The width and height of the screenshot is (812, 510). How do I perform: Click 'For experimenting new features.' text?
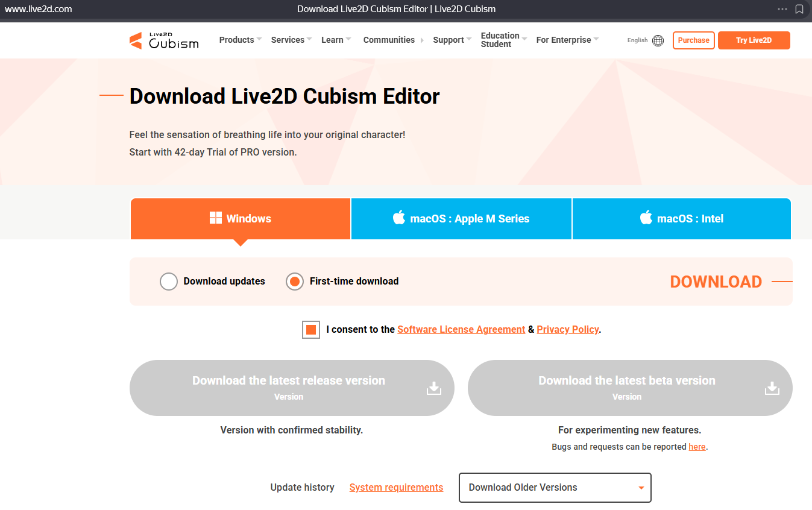click(630, 430)
